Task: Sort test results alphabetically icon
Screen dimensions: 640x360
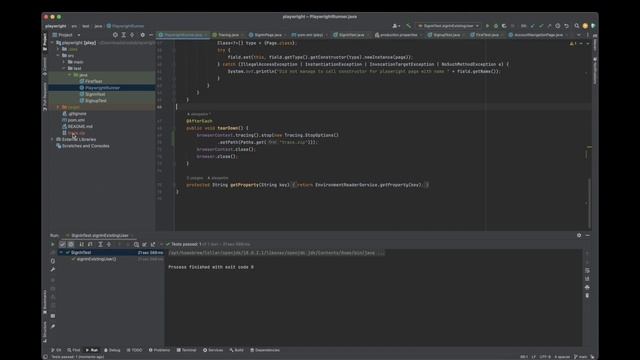Action: click(x=82, y=244)
